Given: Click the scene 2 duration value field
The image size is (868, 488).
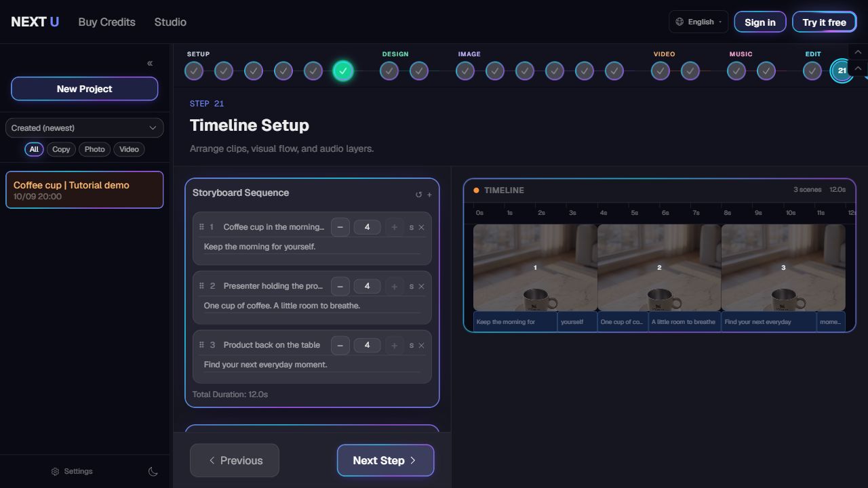Looking at the screenshot, I should [x=367, y=286].
